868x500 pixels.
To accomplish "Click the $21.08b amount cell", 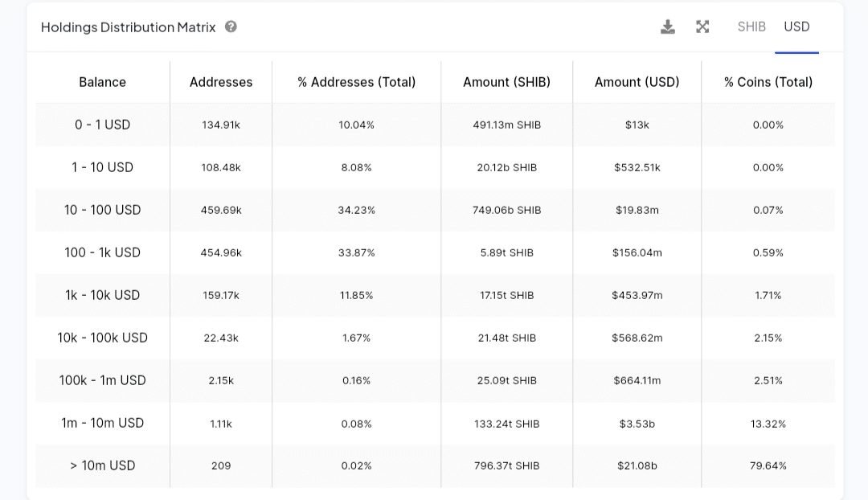I will coord(637,465).
